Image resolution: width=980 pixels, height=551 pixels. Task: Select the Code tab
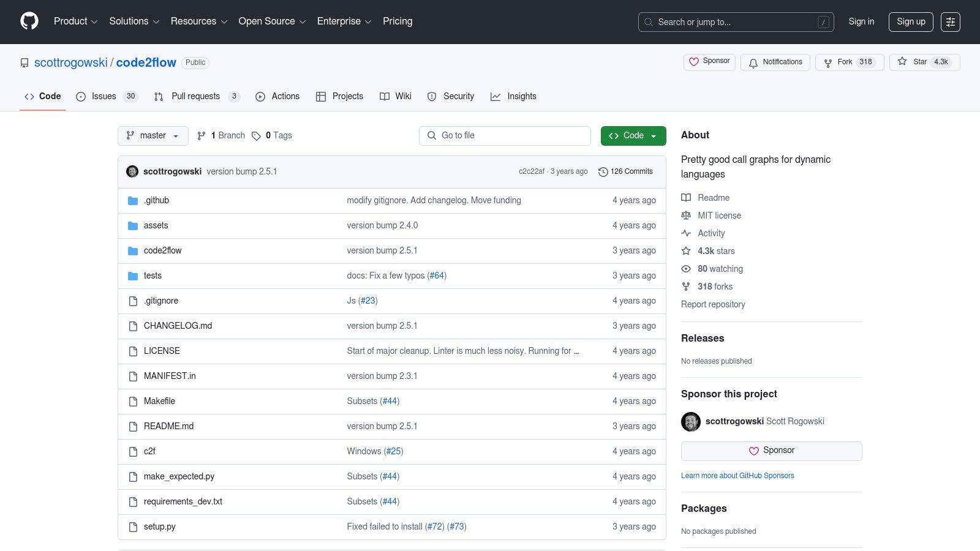[43, 97]
